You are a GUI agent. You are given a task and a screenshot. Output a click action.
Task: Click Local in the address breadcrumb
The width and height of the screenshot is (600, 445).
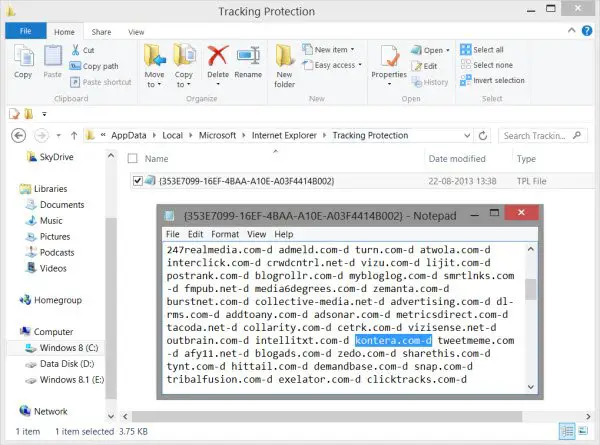(x=173, y=135)
